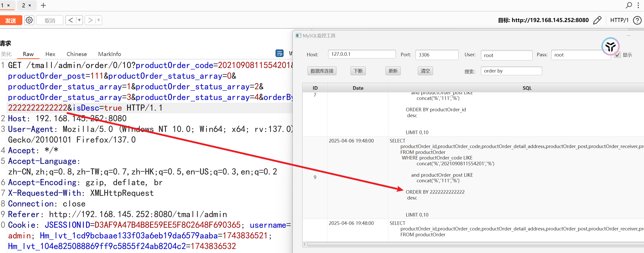This screenshot has width=644, height=253.
Task: Open the three-dot options menu
Action: pos(638,5)
